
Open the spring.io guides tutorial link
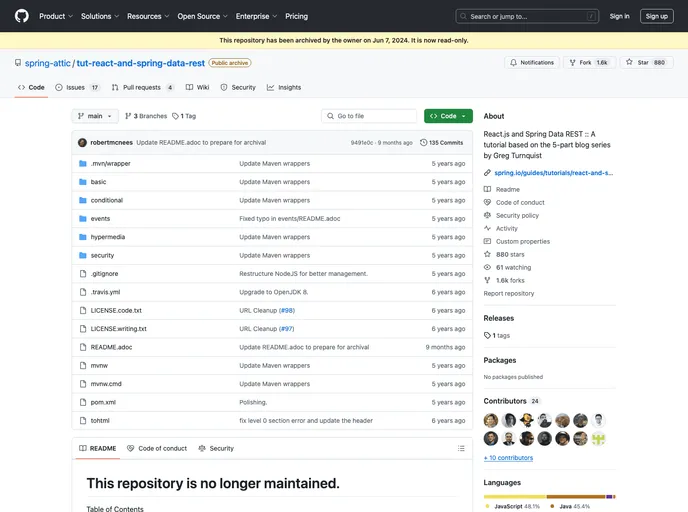coord(554,173)
